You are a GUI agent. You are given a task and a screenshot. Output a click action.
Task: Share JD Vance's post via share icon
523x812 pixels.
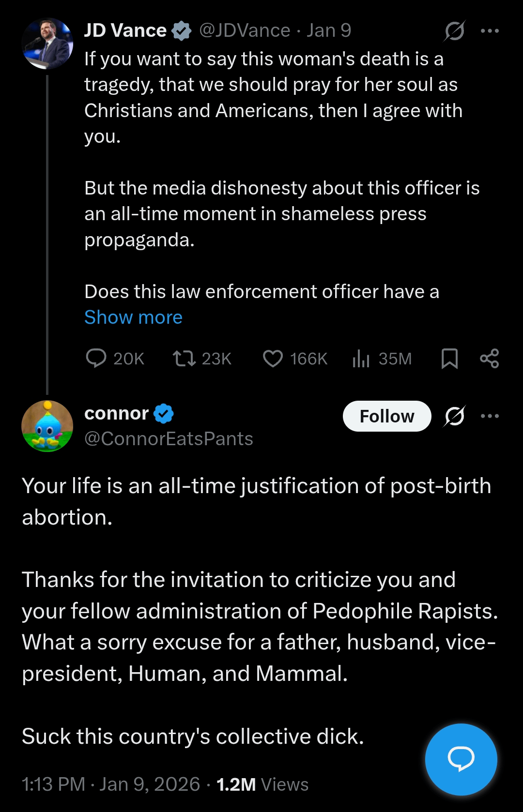(489, 359)
